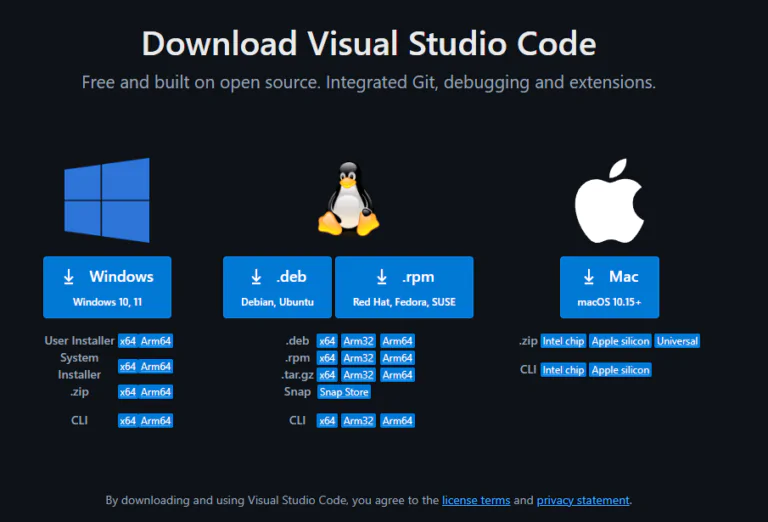Get Linux .tar.gz Arm32 archive
The width and height of the screenshot is (768, 522).
coord(359,375)
